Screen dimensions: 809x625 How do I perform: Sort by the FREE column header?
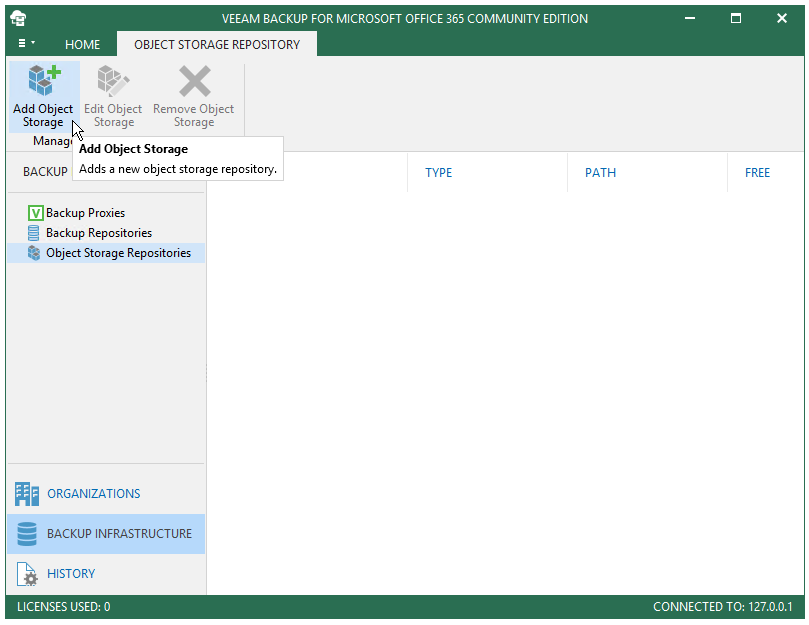[757, 172]
